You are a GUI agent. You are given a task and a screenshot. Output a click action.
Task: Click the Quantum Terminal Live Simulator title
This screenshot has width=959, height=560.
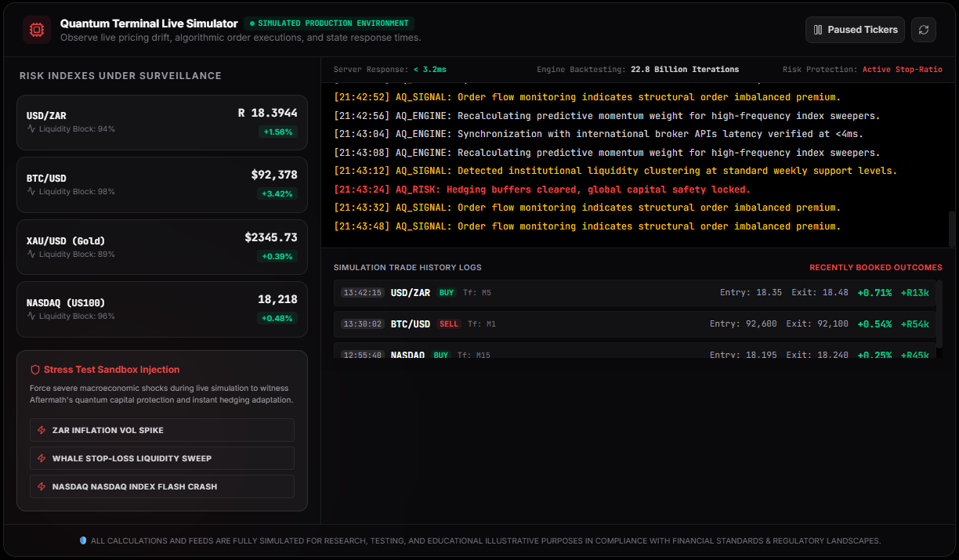click(x=149, y=23)
